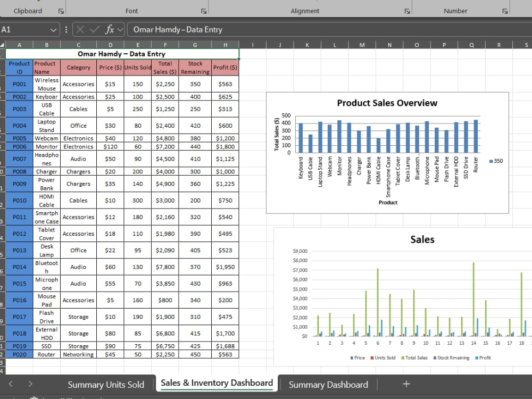Switch to Summary Dashboard sheet tab
The image size is (532, 399).
(328, 385)
